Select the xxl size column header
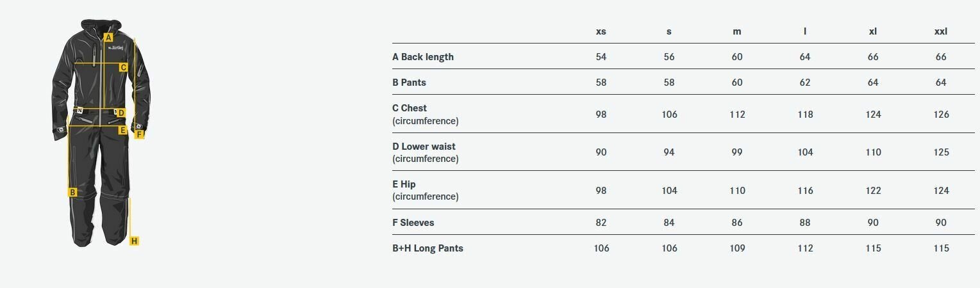This screenshot has height=288, width=980. [940, 31]
